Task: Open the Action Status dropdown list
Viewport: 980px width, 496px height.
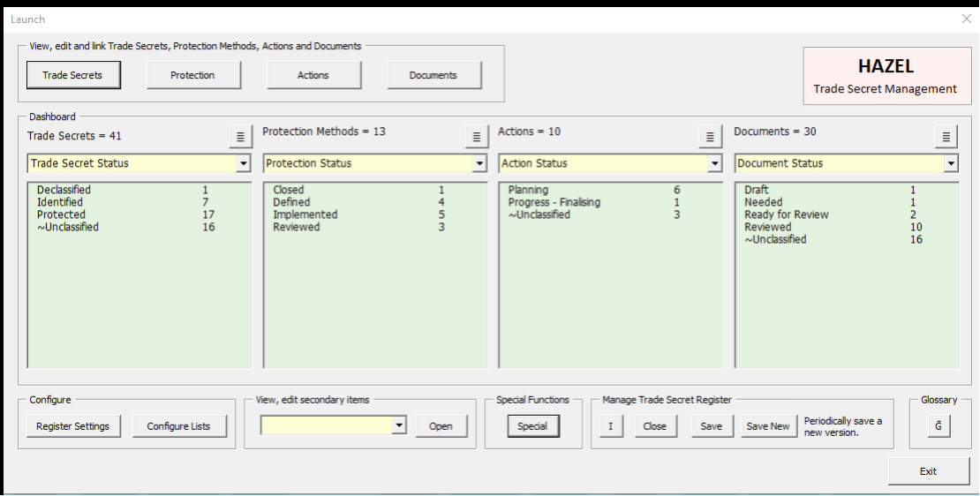Action: (715, 164)
